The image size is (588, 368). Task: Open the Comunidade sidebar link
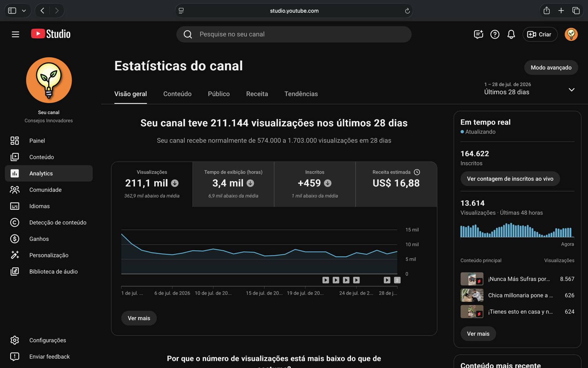(x=49, y=190)
